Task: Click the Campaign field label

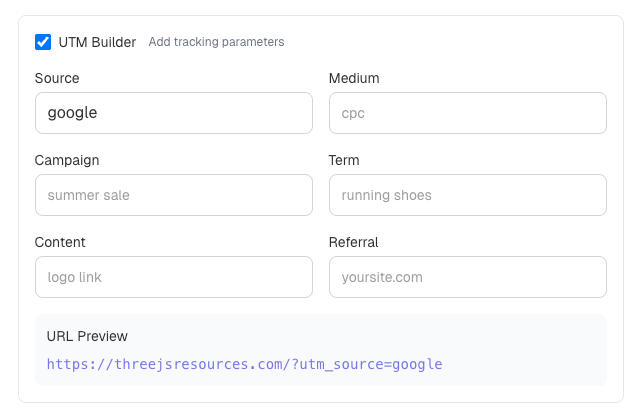Action: 67,160
